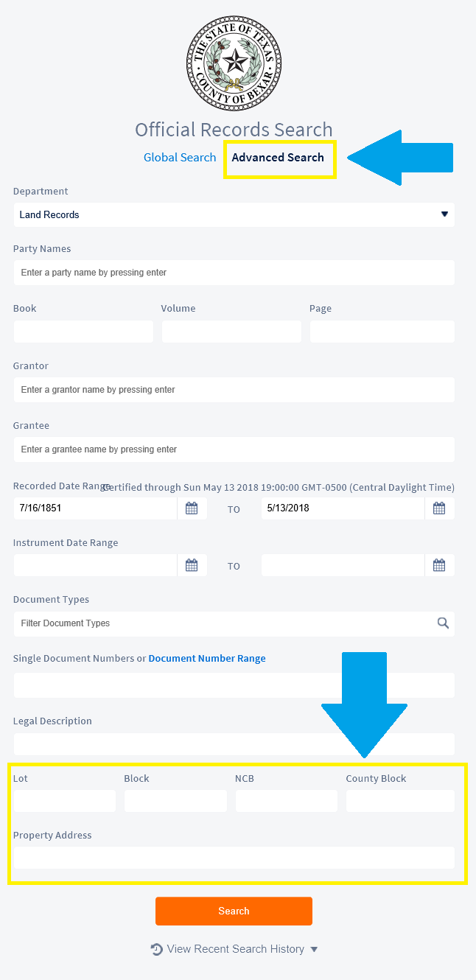The height and width of the screenshot is (980, 476).
Task: Click the orange Search button
Action: click(234, 911)
